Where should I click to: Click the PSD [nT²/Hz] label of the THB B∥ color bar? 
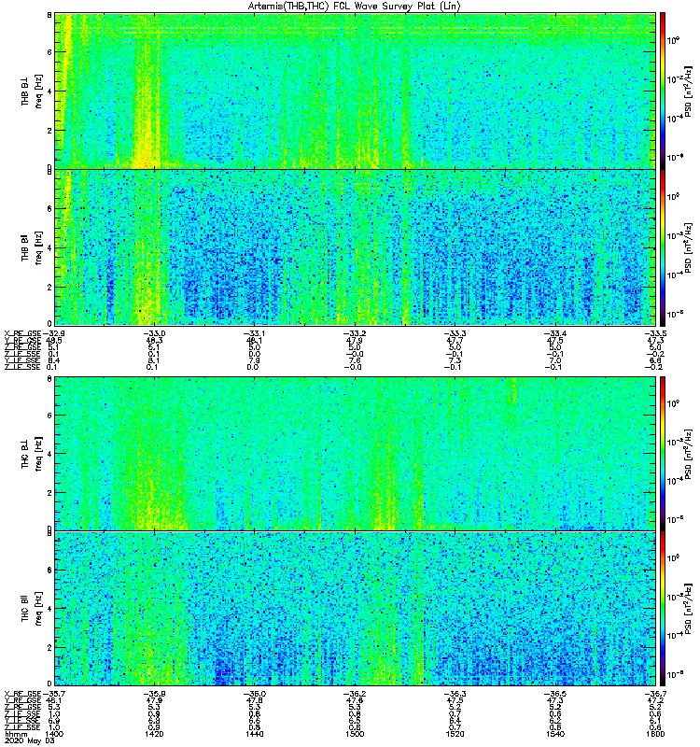(688, 247)
